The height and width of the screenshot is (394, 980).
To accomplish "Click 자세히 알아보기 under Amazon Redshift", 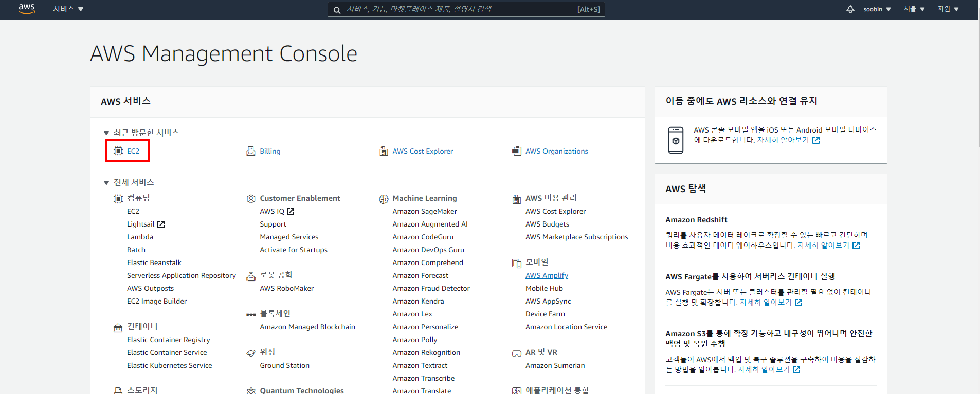I will (823, 246).
